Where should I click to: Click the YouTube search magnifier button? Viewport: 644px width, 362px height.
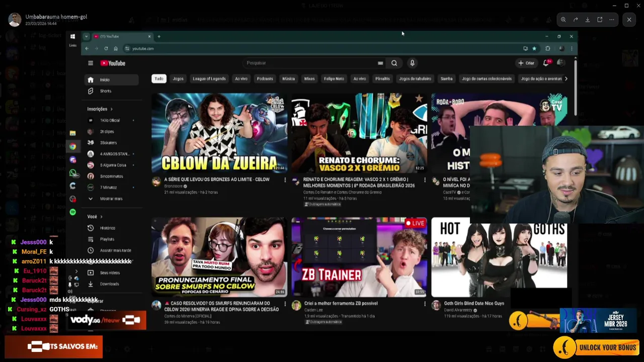click(394, 63)
